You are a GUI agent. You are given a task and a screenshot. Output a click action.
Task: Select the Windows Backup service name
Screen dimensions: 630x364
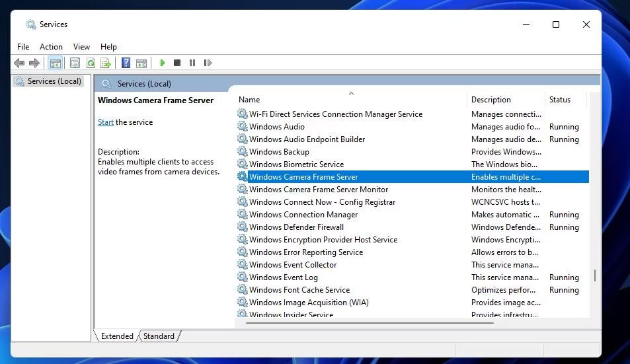[x=279, y=152]
